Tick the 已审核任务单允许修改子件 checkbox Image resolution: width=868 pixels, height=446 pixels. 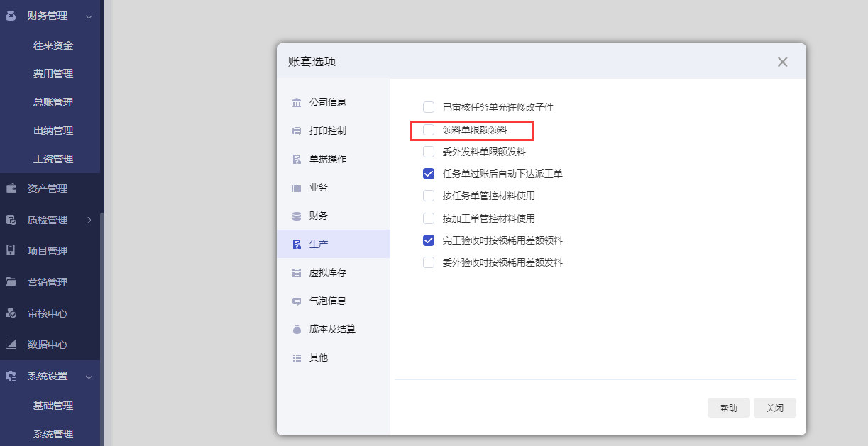(429, 108)
